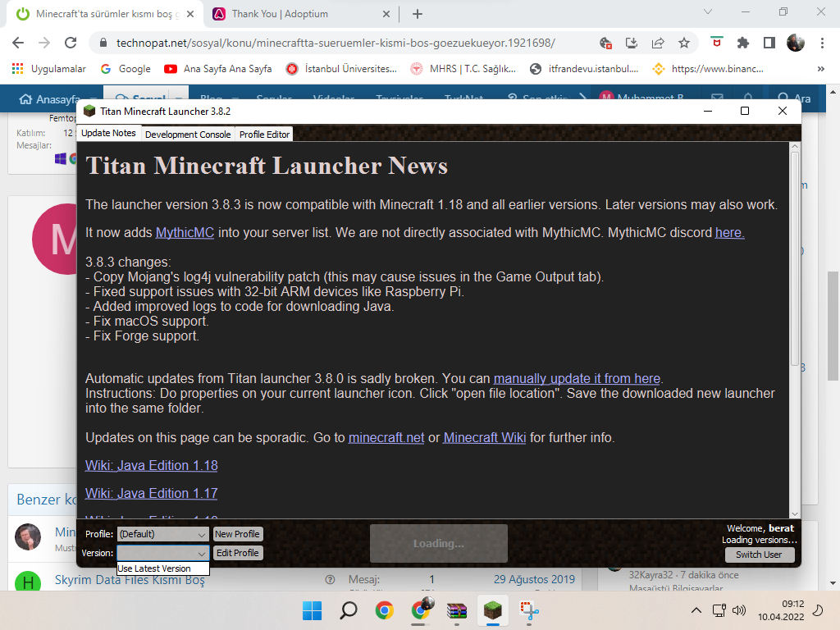Screen dimensions: 840x630
Task: Switch to Thank You | Adoptium tab
Action: coord(300,14)
